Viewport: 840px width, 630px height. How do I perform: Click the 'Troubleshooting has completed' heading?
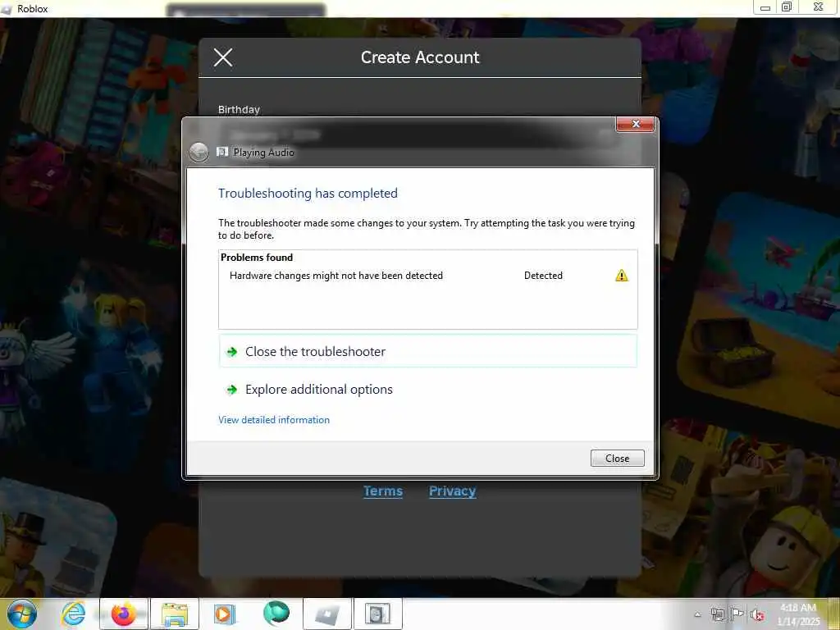(308, 194)
